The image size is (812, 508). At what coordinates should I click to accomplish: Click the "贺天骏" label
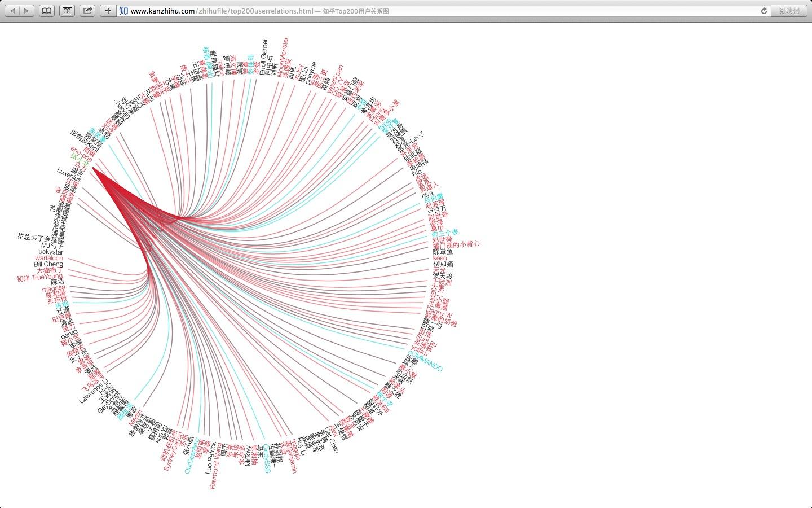pyautogui.click(x=442, y=277)
